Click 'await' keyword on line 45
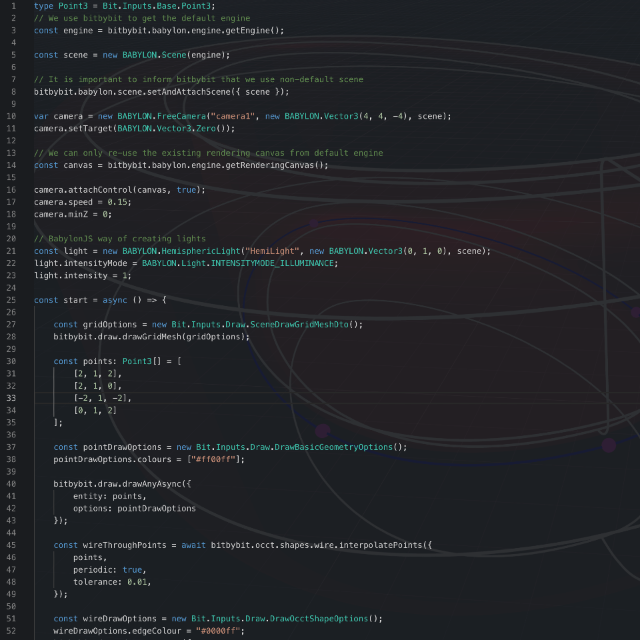 pyautogui.click(x=193, y=545)
